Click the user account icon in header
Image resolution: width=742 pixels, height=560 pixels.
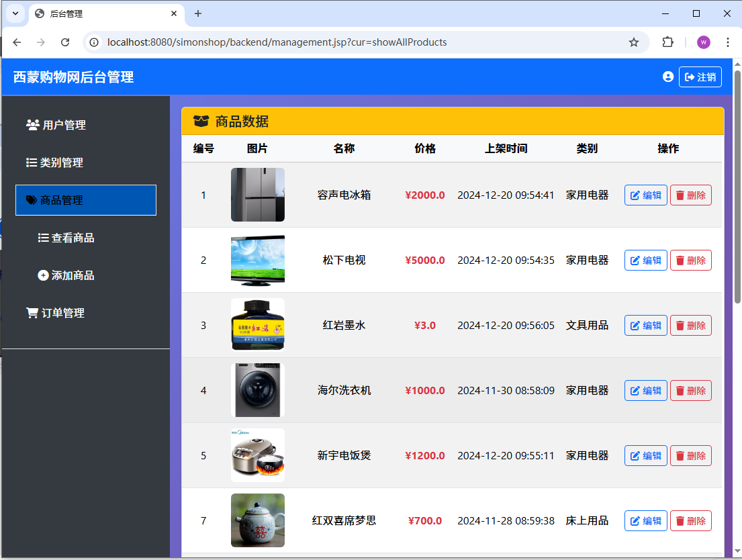click(667, 77)
